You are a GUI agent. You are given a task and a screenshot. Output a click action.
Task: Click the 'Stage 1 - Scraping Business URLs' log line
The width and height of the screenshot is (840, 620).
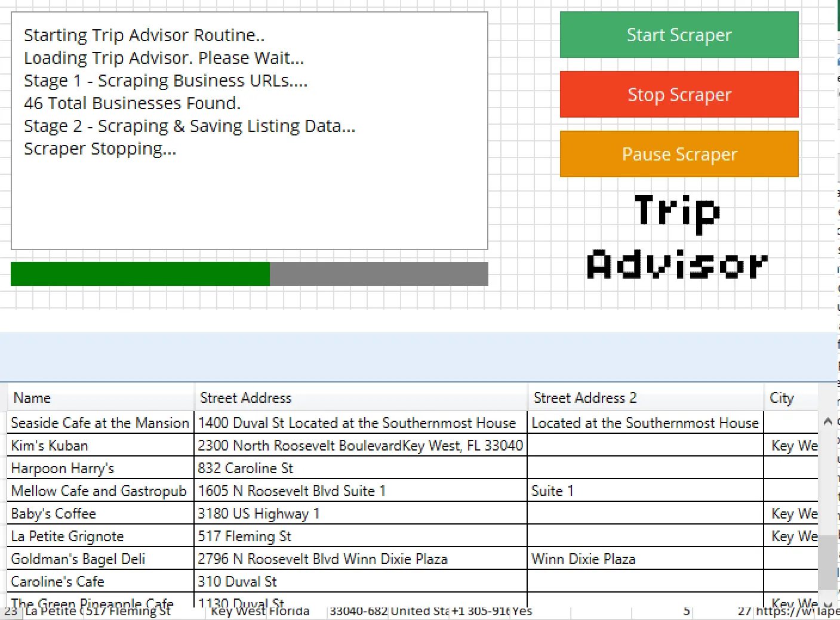pos(165,81)
